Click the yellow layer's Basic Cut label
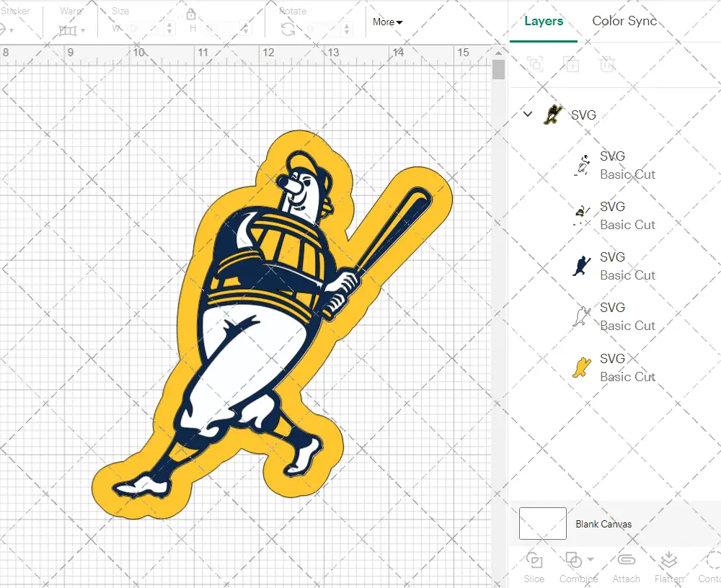The image size is (721, 588). (627, 377)
